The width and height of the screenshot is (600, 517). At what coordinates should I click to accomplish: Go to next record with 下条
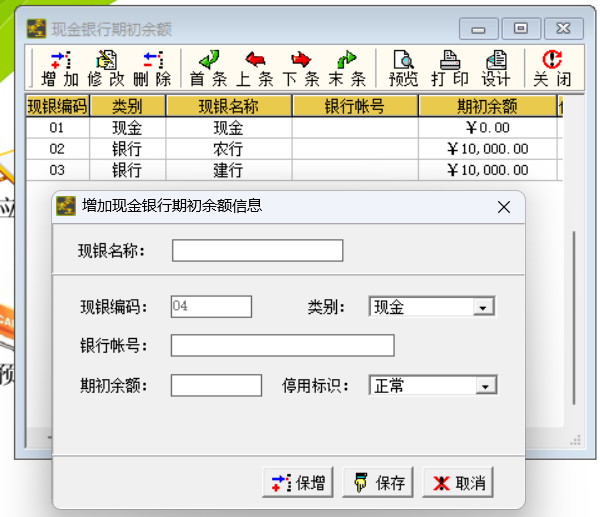[301, 68]
